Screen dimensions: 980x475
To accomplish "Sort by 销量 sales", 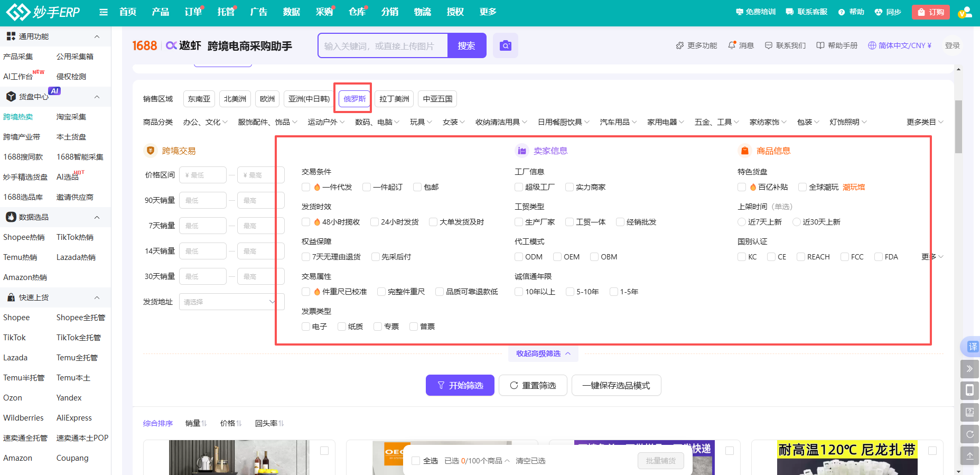I will tap(195, 423).
